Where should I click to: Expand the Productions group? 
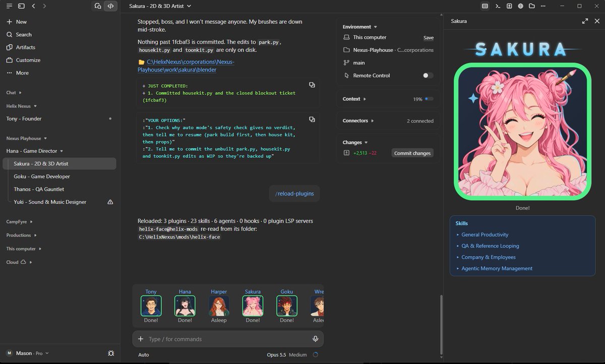pyautogui.click(x=21, y=235)
